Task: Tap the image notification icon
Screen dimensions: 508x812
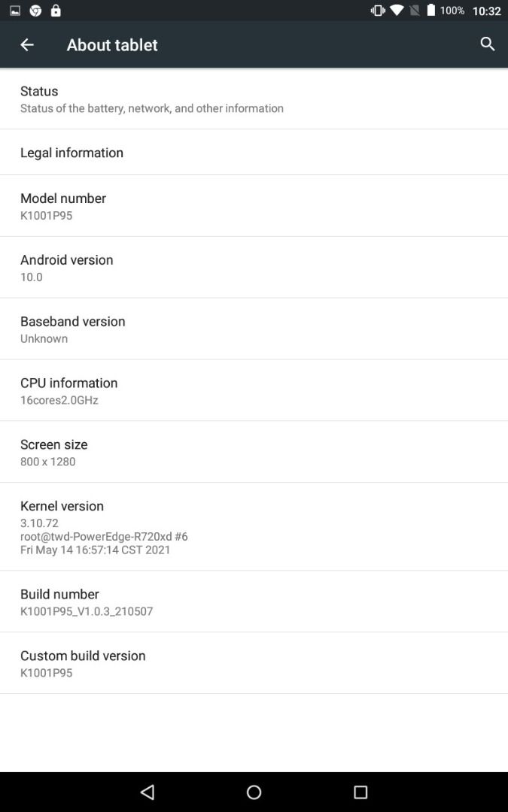Action: pos(15,11)
